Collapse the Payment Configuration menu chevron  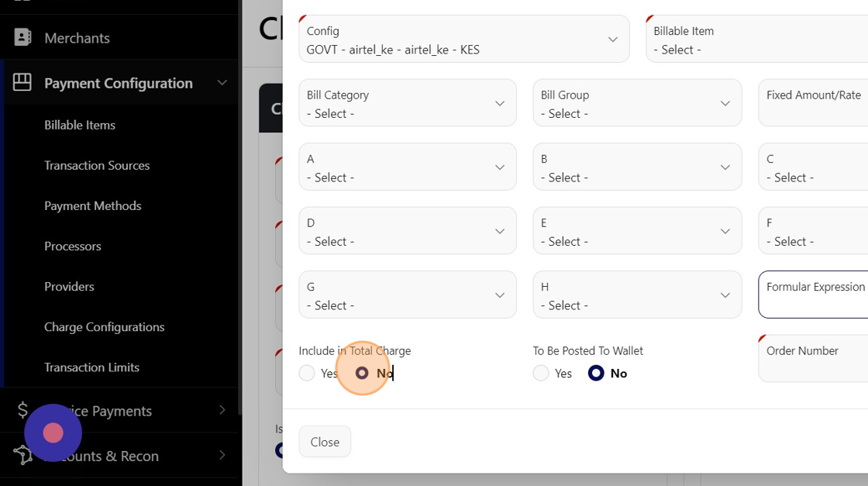click(222, 83)
